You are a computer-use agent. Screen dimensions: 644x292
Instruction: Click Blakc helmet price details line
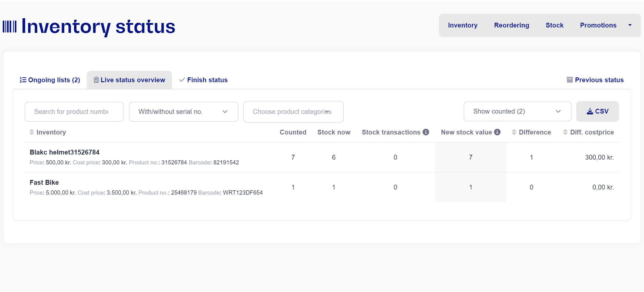tap(134, 163)
